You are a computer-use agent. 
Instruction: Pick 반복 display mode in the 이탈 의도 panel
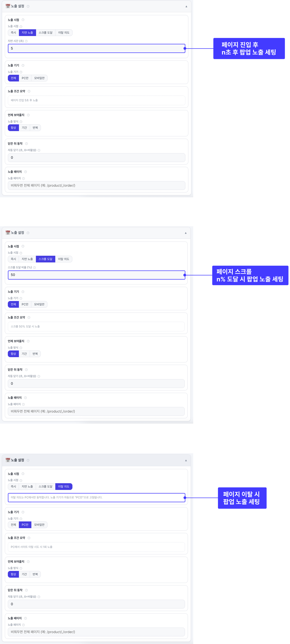35,574
